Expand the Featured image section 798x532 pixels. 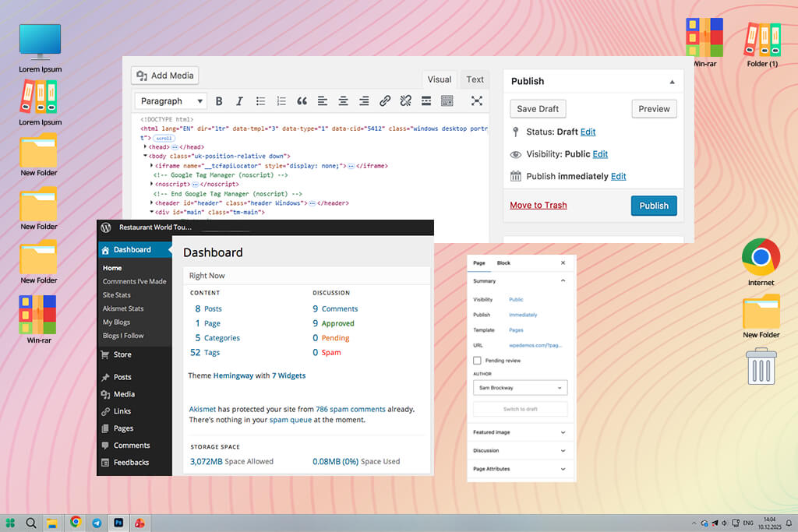pos(520,432)
